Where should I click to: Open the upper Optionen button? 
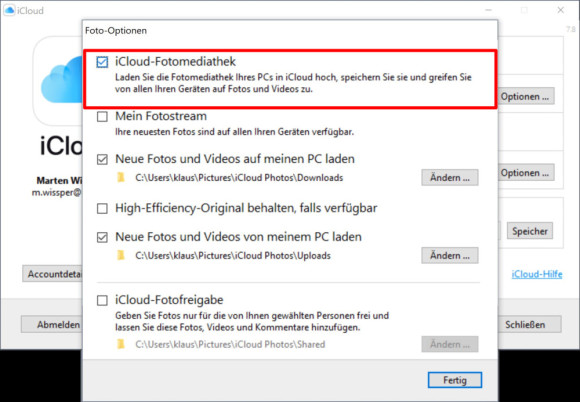525,96
